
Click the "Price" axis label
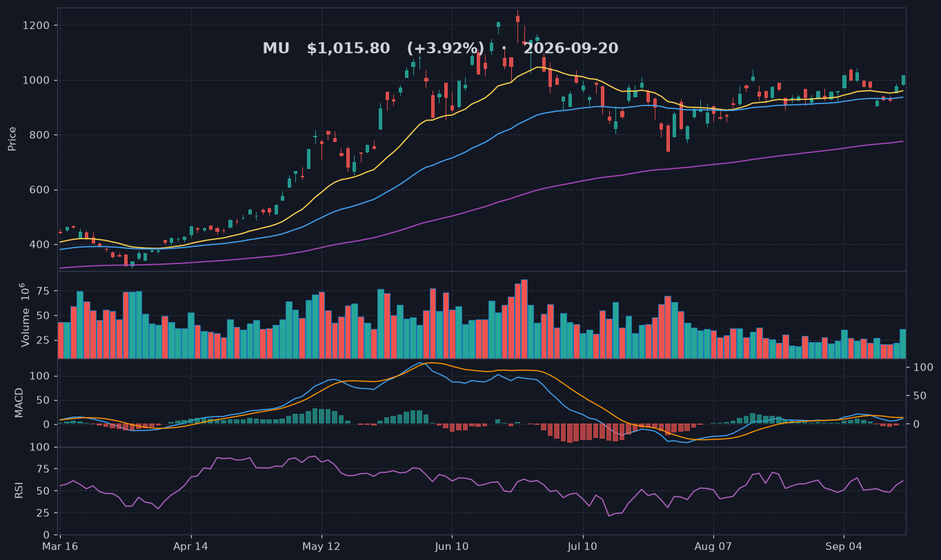12,139
